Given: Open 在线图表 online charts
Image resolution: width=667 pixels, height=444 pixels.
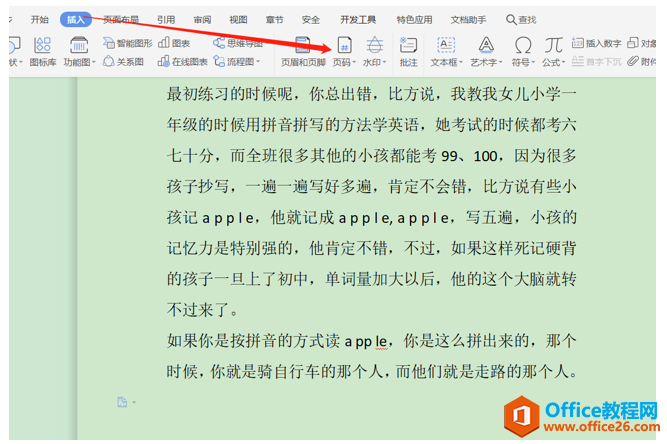Looking at the screenshot, I should (x=182, y=62).
